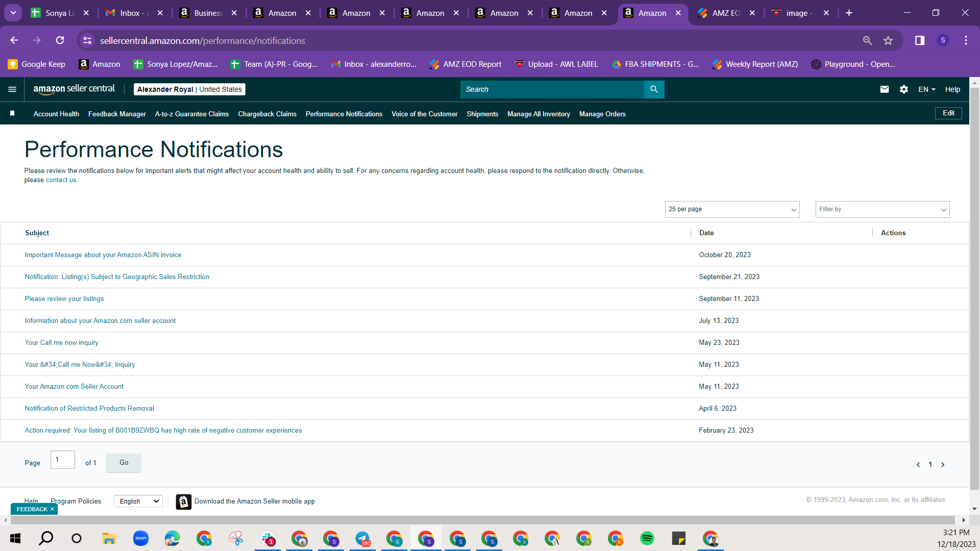Click the Go button beside page number
Screen dimensions: 980x551
click(124, 463)
